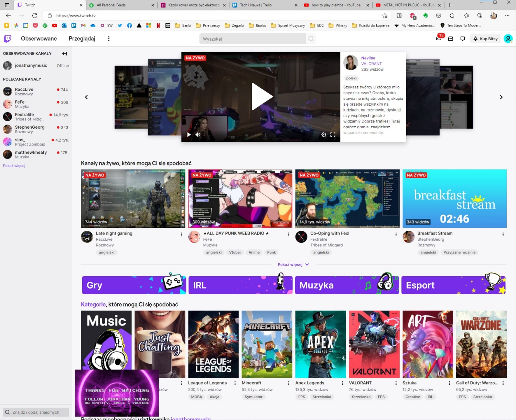Screen dimensions: 516x420
Task: Go to previous carousel stream
Action: click(x=86, y=97)
